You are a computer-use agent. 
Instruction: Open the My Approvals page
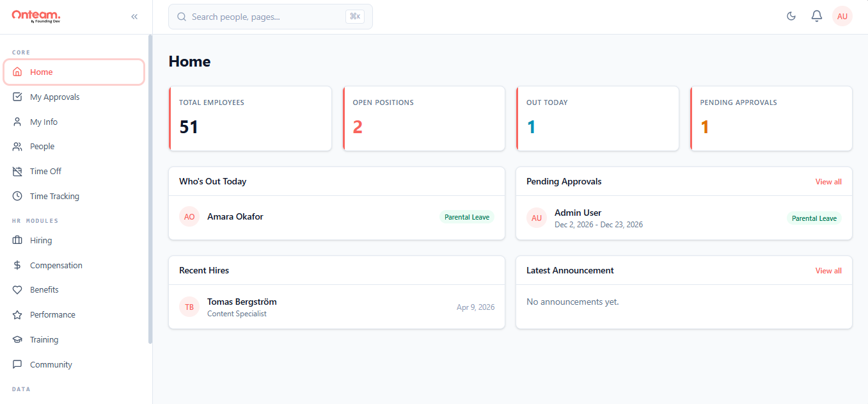click(x=74, y=97)
